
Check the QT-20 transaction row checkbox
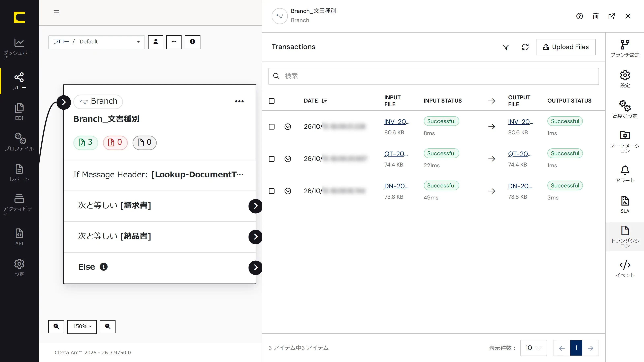[271, 159]
